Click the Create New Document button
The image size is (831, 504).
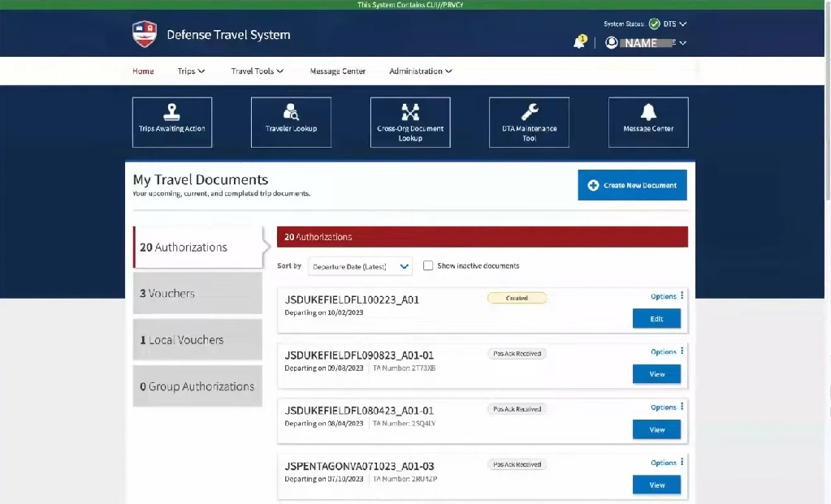pyautogui.click(x=632, y=185)
